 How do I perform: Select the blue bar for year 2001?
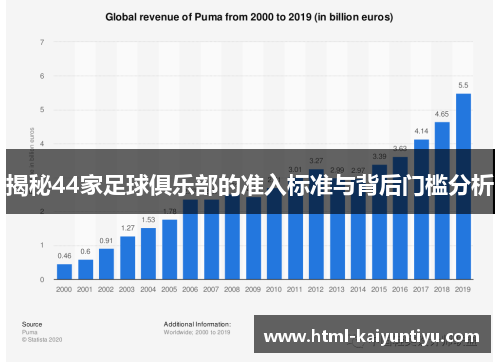click(85, 269)
